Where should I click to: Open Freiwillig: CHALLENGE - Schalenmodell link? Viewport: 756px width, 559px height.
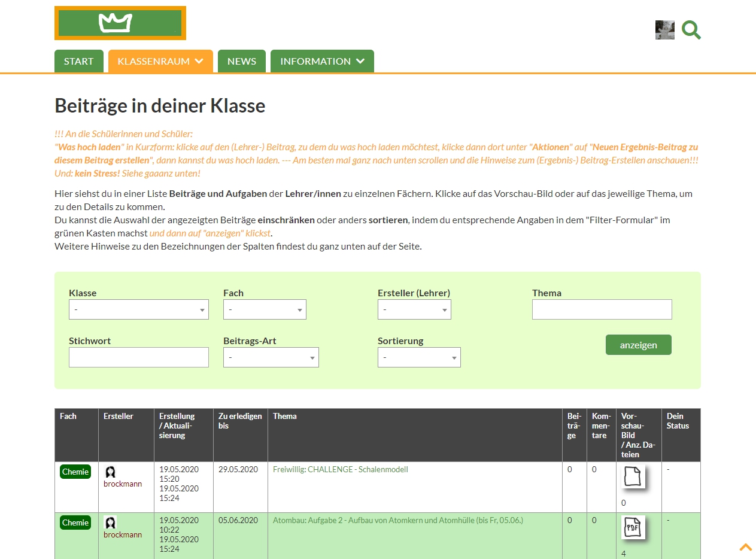point(340,470)
